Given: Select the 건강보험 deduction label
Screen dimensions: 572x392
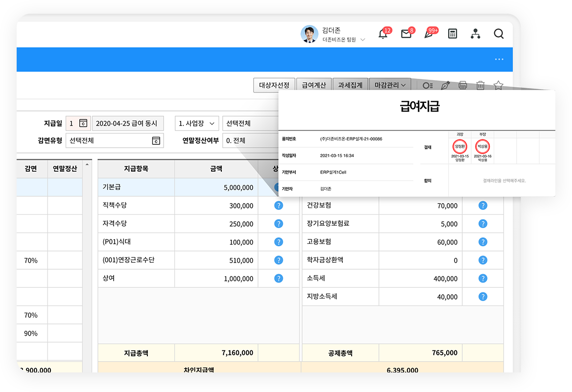Looking at the screenshot, I should tap(319, 206).
